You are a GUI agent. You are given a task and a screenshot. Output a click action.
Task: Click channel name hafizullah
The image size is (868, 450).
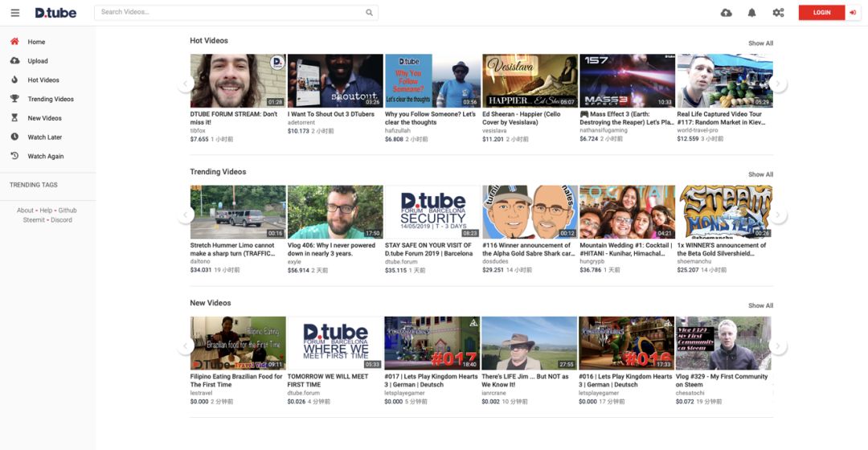coord(398,131)
